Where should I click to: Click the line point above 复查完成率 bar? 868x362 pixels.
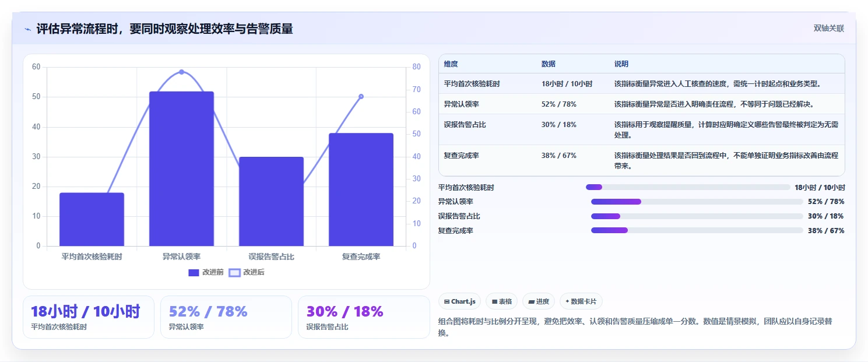(x=361, y=96)
